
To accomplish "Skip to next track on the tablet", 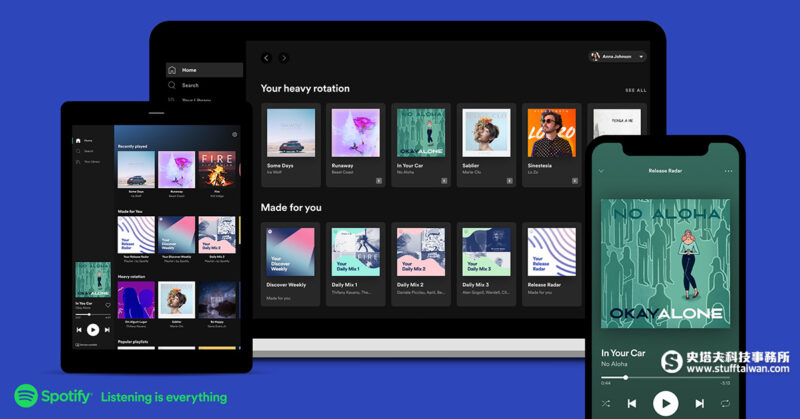I will click(107, 330).
